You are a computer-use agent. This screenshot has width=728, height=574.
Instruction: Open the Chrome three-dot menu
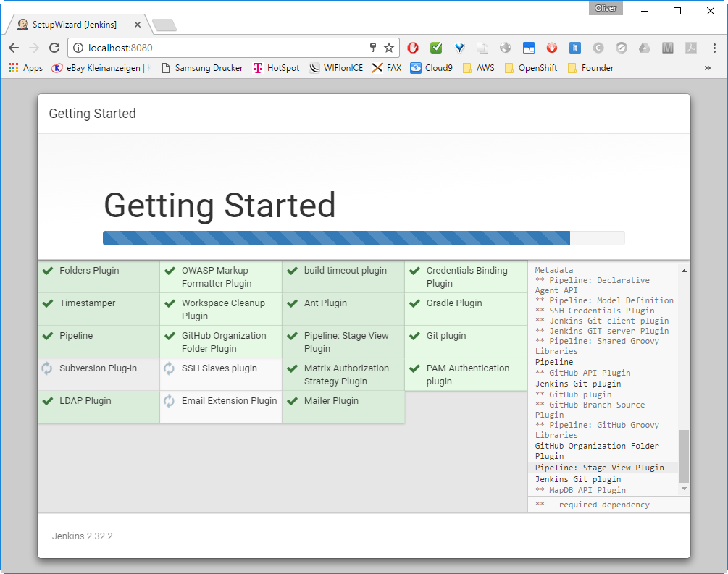coord(714,48)
